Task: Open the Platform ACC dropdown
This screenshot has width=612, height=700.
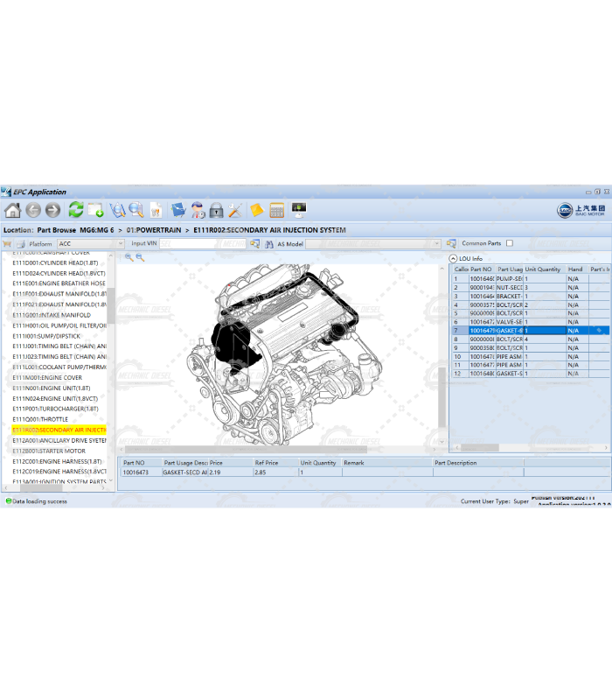Action: pos(121,244)
